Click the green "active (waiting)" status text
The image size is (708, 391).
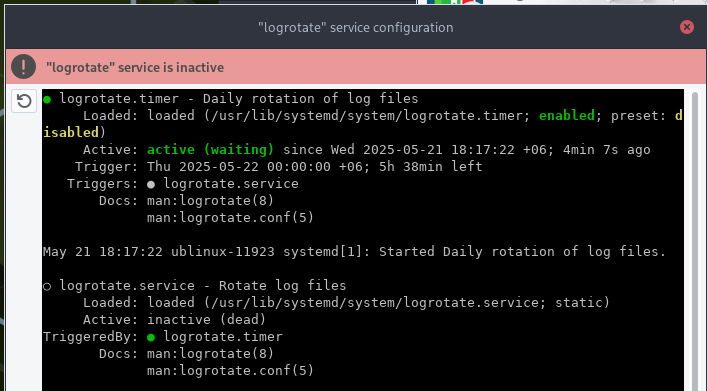pos(210,149)
